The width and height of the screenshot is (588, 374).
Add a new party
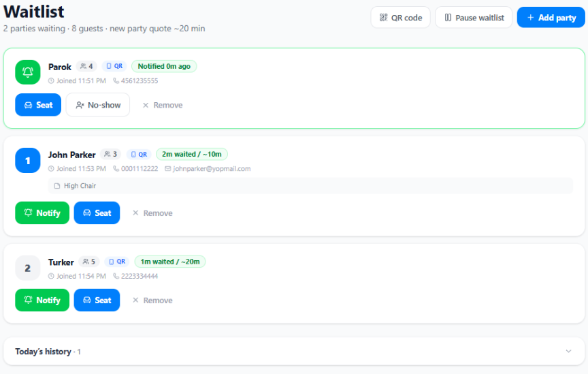551,18
